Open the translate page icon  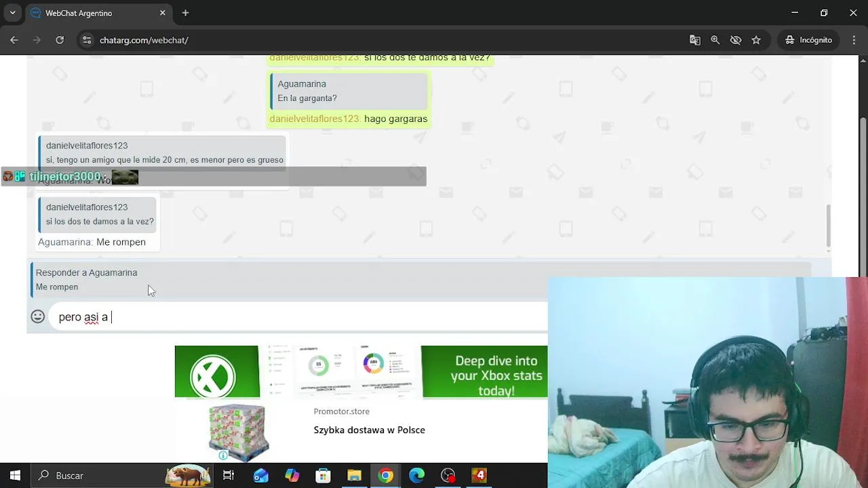695,40
